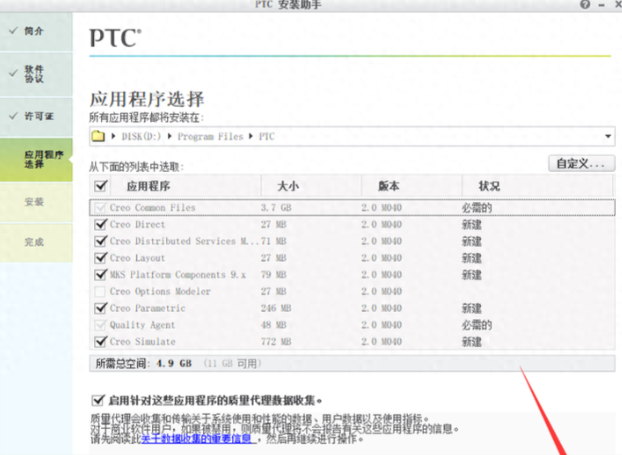Click the checkmark icon beside 许可证 step
This screenshot has height=455, width=622.
(12, 116)
